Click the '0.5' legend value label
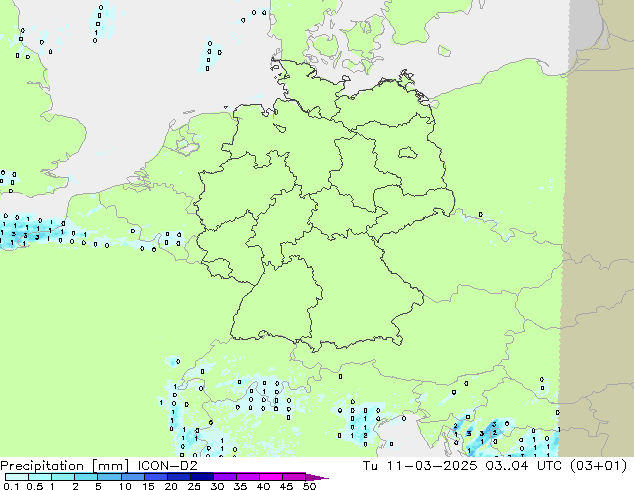634x490 pixels. point(34,486)
